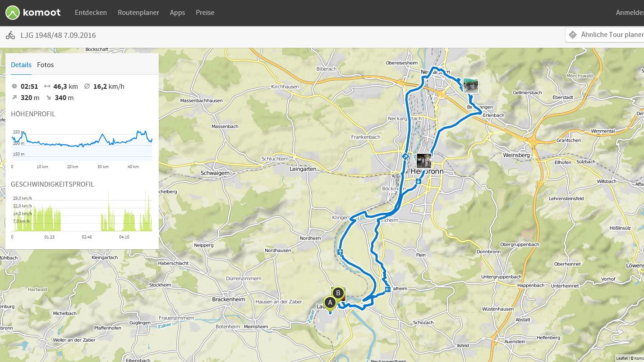The width and height of the screenshot is (644, 362).
Task: Click the komoot logo
Action: click(x=33, y=13)
